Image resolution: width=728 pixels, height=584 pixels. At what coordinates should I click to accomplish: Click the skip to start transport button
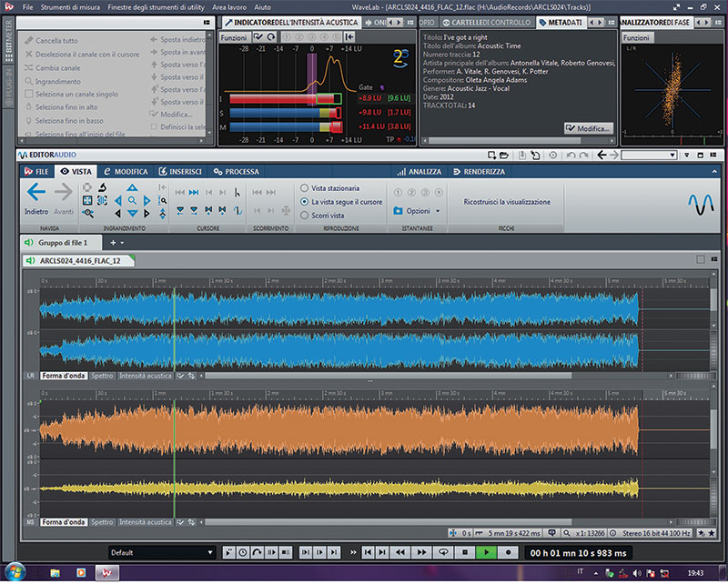point(369,552)
